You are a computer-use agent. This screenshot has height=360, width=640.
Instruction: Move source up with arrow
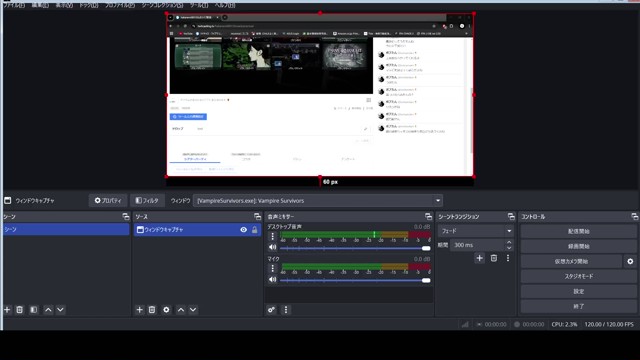point(181,310)
